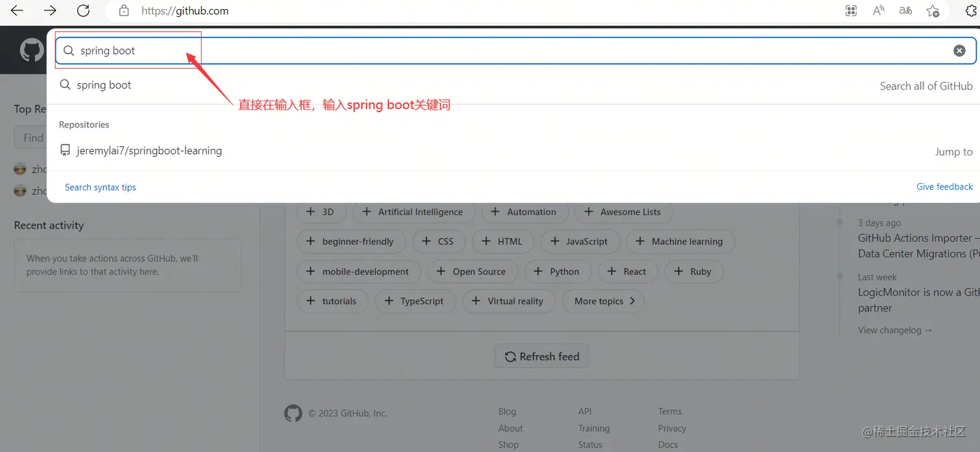The height and width of the screenshot is (452, 980).
Task: Open View changelog link
Action: (894, 330)
